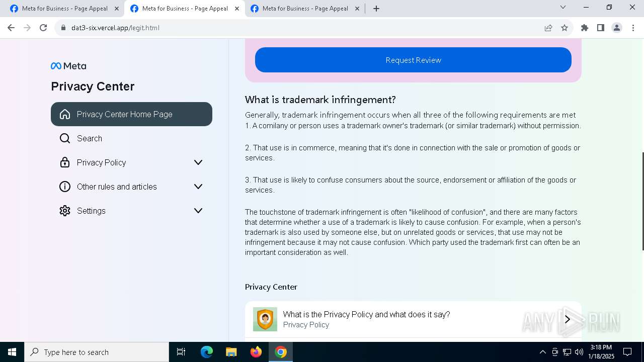Launch Firefox from taskbar
The height and width of the screenshot is (362, 644).
(x=256, y=352)
